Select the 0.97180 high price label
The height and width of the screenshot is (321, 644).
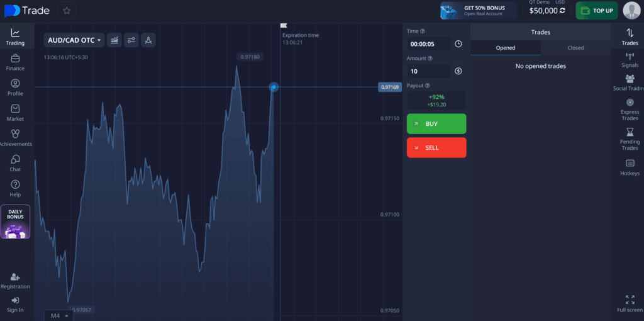[250, 57]
